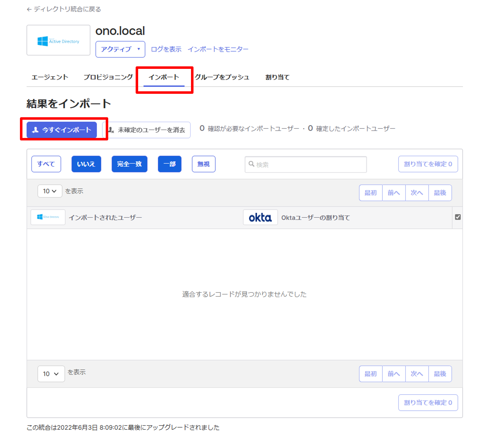
Task: Open the top 10 rows-per-page dropdown
Action: pos(50,191)
